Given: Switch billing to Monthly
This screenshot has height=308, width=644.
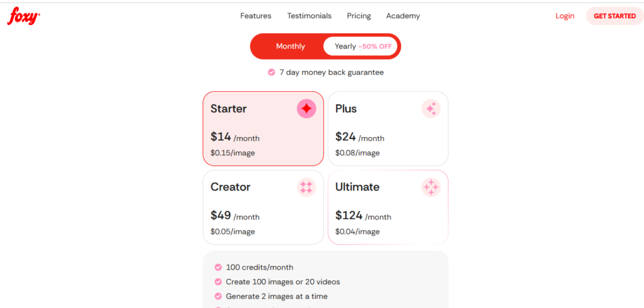Looking at the screenshot, I should click(290, 47).
